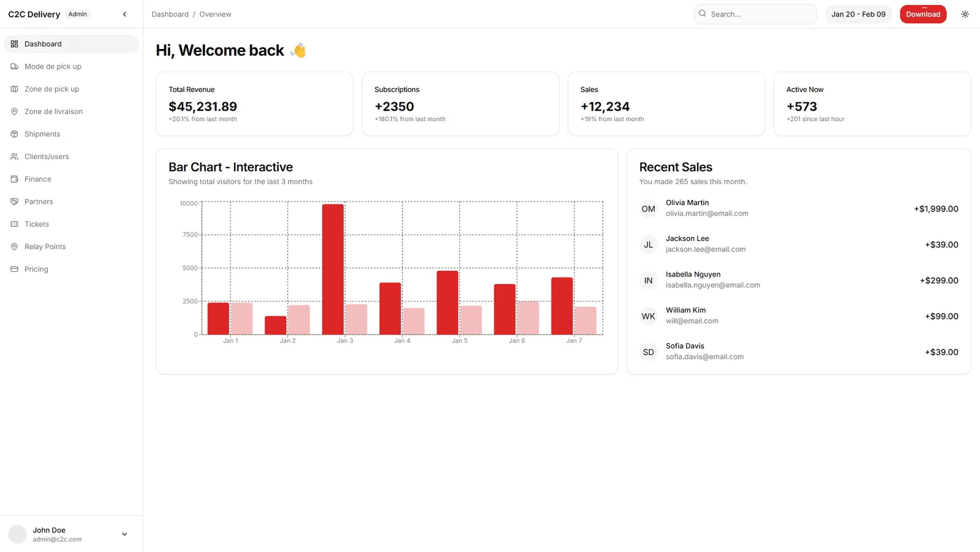Click the red Jan 5 bar
Viewport: 980px width, 552px height.
(x=448, y=303)
